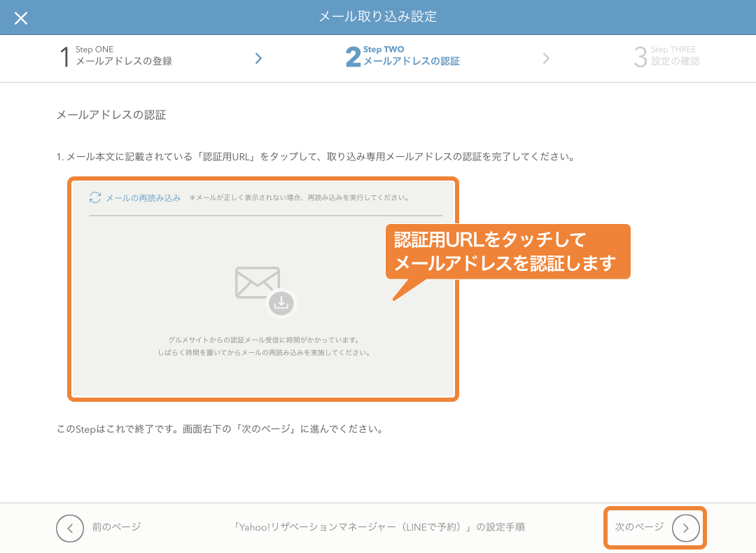The image size is (756, 553).
Task: Click the right circular arrow inside 次のページ
Action: [685, 528]
